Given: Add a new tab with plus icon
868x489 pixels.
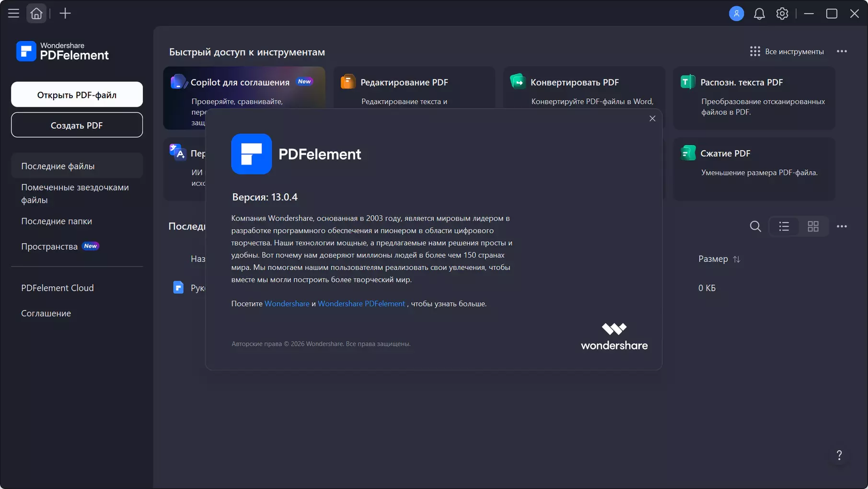Looking at the screenshot, I should pos(65,13).
